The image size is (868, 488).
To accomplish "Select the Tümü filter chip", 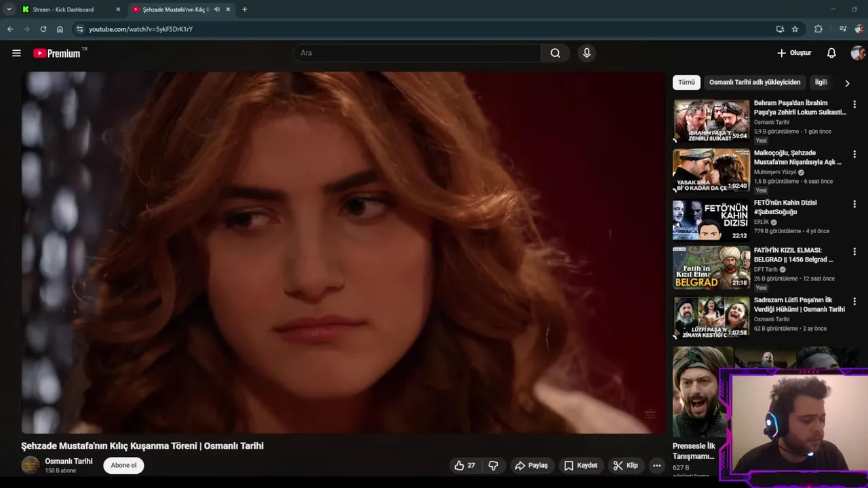I will click(686, 82).
